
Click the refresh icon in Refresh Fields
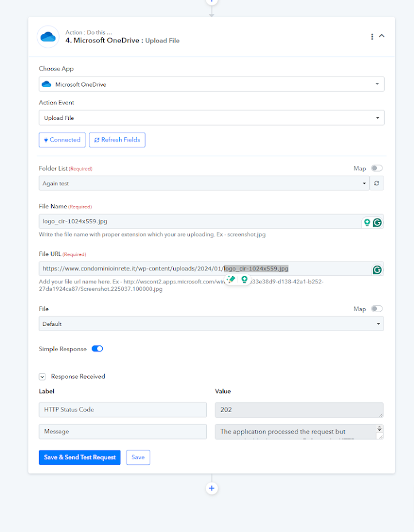click(97, 140)
